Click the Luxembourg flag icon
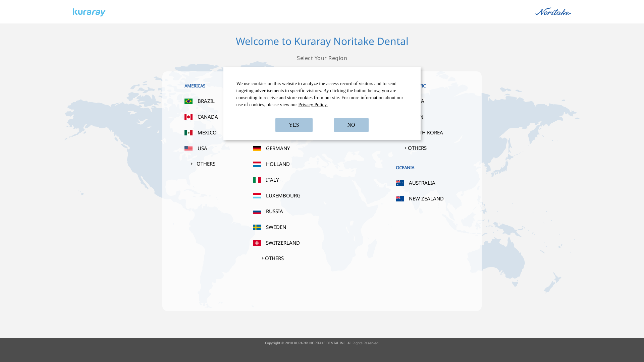This screenshot has width=644, height=362. pos(257,196)
